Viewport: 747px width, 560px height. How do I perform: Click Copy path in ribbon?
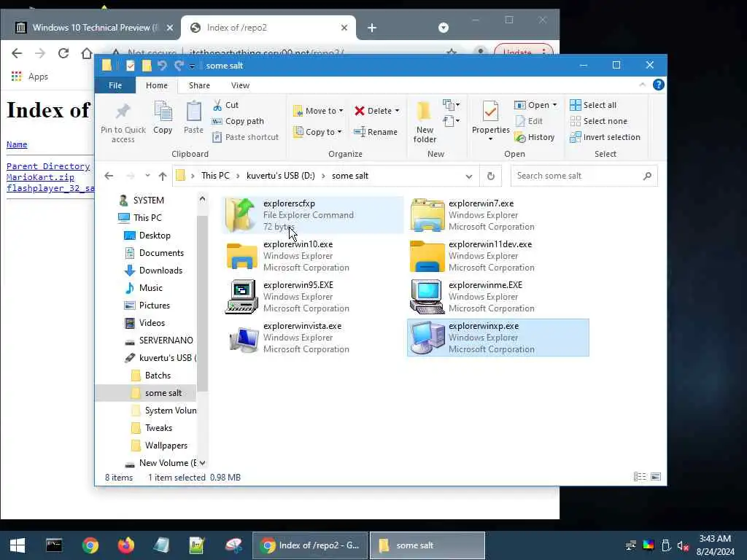pyautogui.click(x=239, y=122)
